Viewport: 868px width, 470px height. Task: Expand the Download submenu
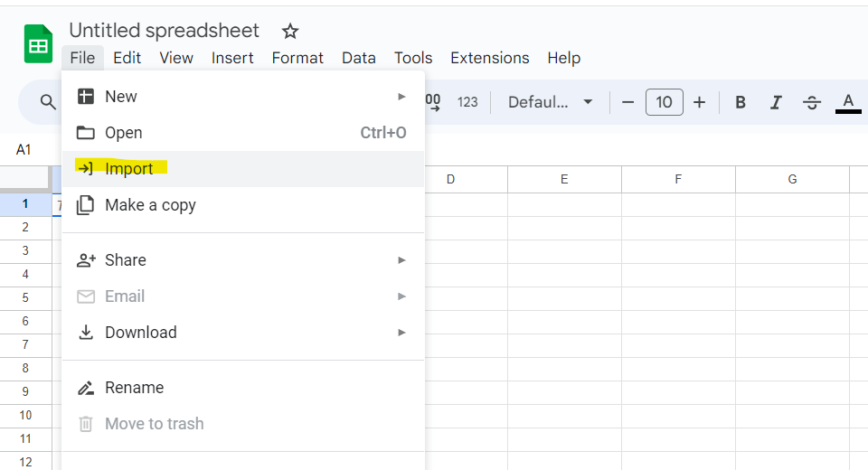pos(242,333)
